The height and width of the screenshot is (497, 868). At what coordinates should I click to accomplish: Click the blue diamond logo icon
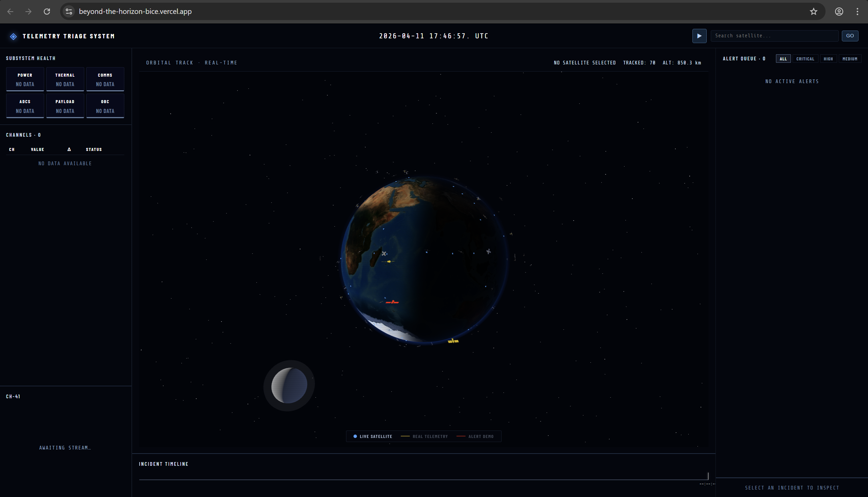coord(13,37)
